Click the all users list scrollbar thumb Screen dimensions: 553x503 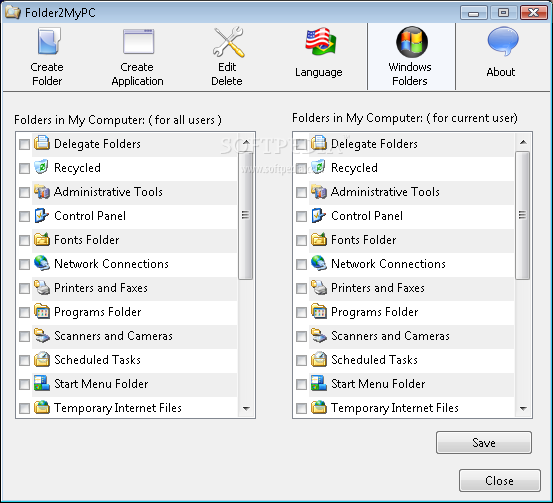point(246,215)
